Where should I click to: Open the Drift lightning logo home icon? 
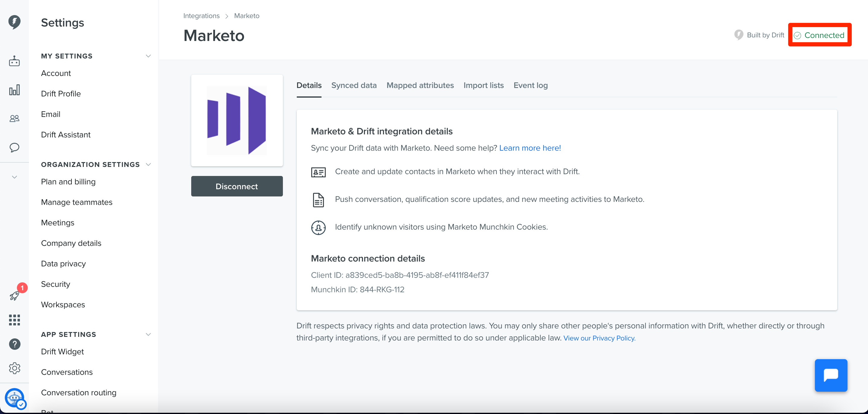pyautogui.click(x=14, y=22)
